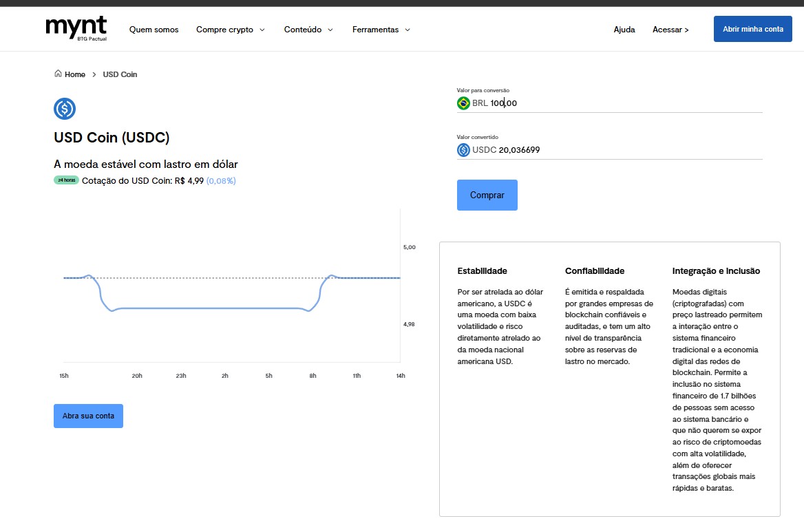Open the Quem somos page

(x=154, y=30)
